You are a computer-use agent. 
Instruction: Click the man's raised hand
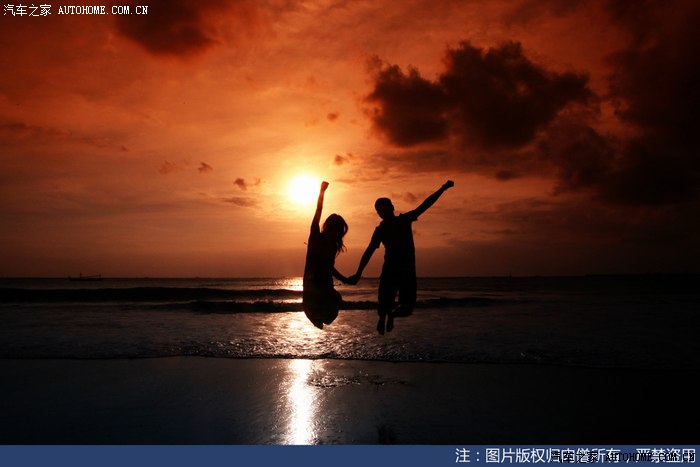(x=448, y=184)
